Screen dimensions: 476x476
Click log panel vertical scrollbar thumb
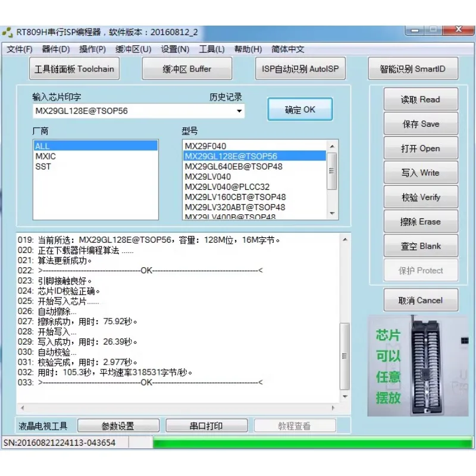345,356
